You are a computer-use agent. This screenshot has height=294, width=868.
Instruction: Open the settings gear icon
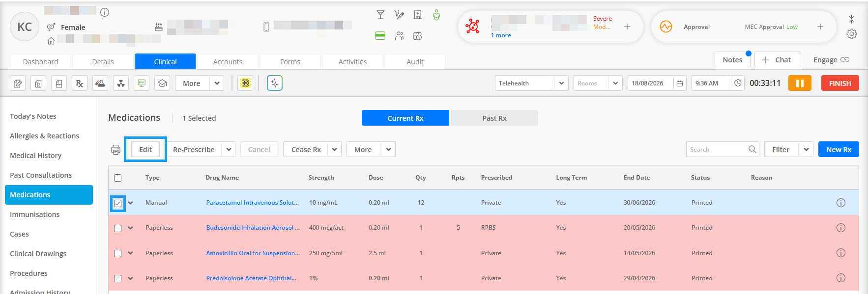click(852, 34)
